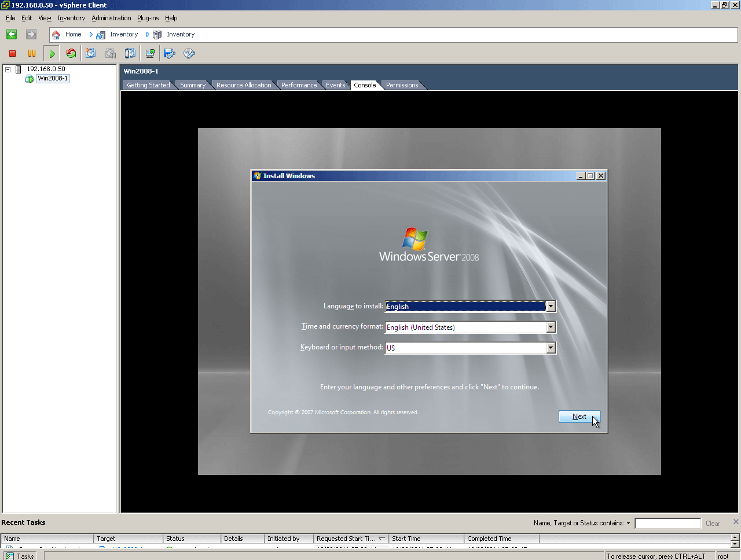This screenshot has width=741, height=560.
Task: Click the host server icon for 192.168.0.50
Action: (x=19, y=69)
